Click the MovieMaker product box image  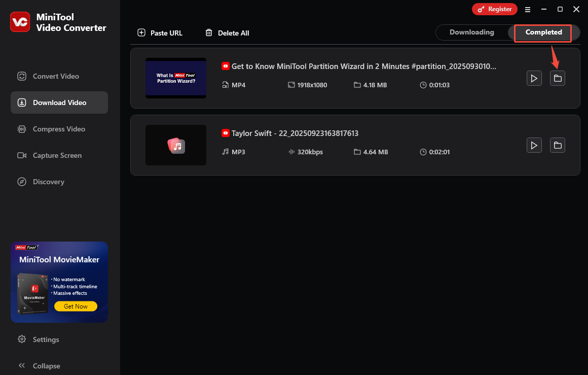tap(32, 293)
